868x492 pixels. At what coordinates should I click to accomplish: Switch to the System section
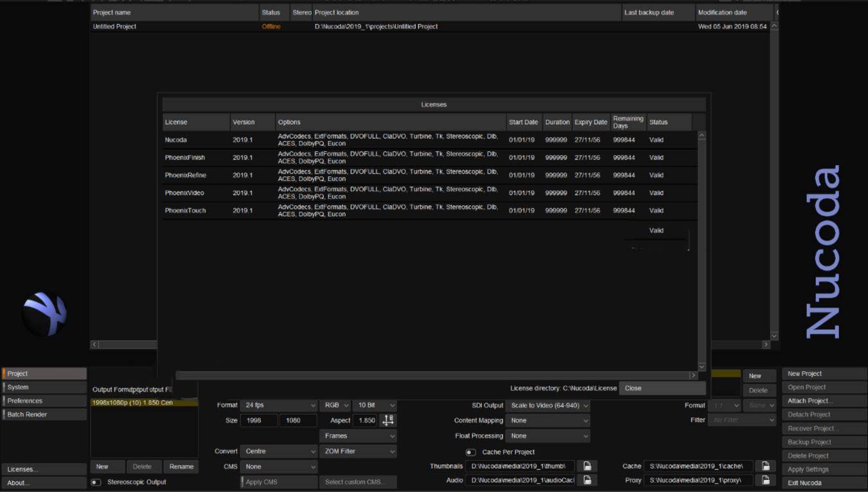click(x=44, y=387)
